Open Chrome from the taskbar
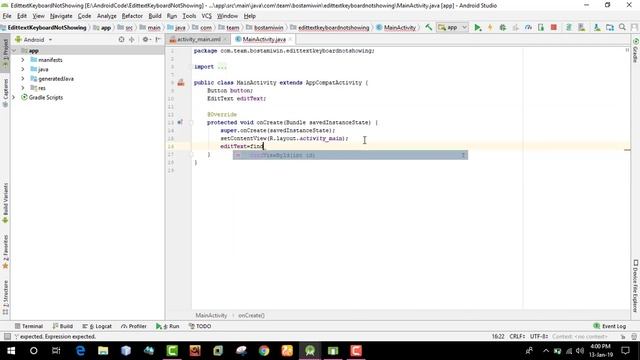Screen dimensions: 640x360 tap(264, 351)
